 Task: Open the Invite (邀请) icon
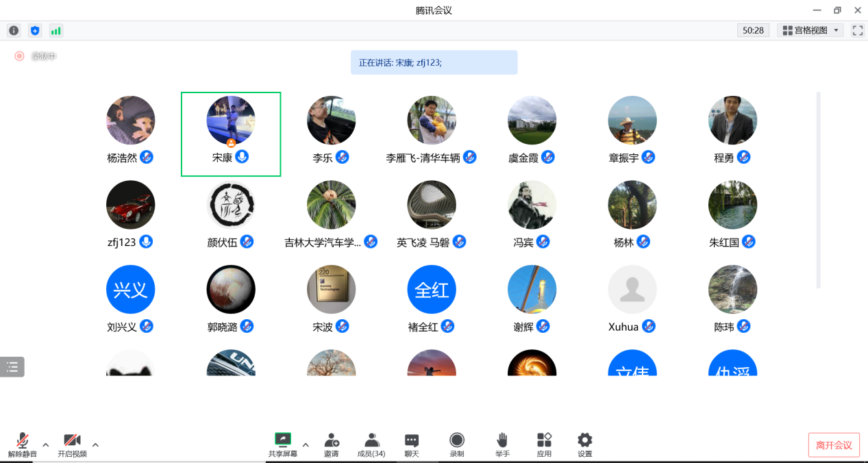(x=332, y=445)
